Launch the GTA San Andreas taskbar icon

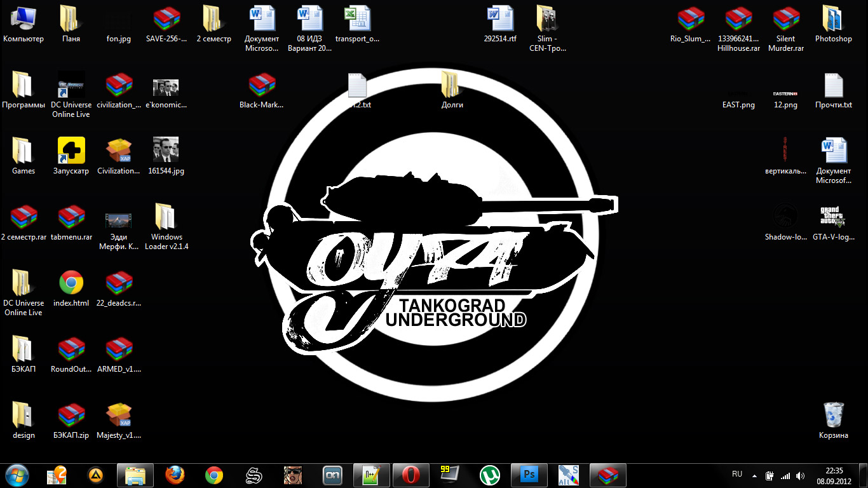[x=292, y=475]
